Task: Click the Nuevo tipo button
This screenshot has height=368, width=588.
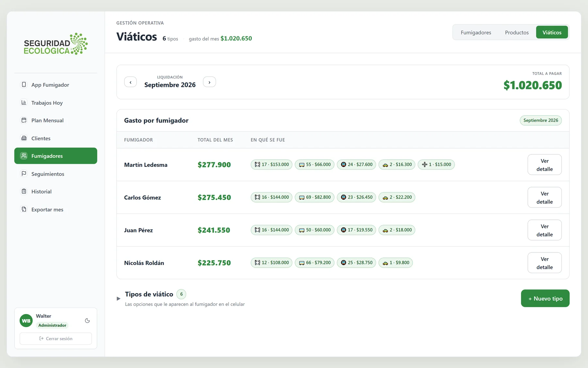Action: pos(545,298)
